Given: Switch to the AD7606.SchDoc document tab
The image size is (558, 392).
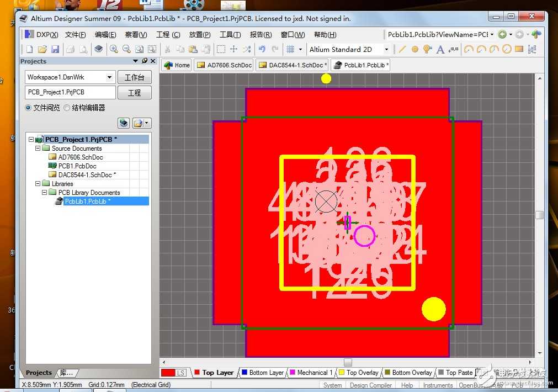Looking at the screenshot, I should (x=225, y=65).
